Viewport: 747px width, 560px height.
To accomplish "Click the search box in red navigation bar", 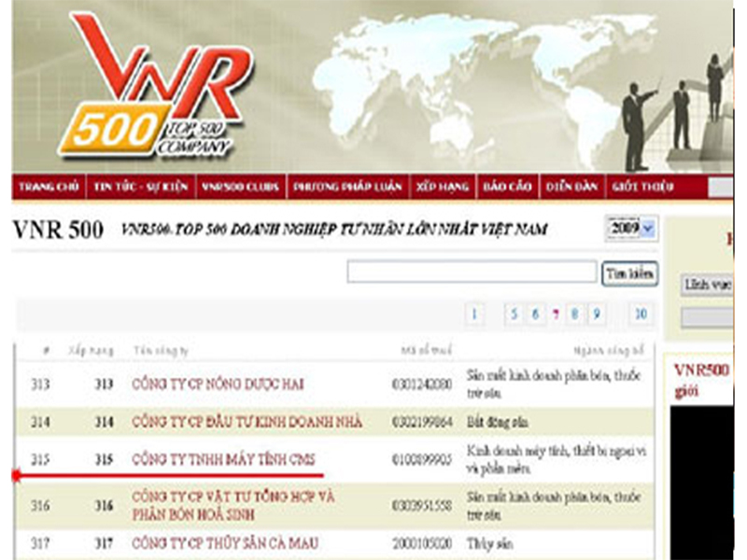I will pyautogui.click(x=720, y=187).
